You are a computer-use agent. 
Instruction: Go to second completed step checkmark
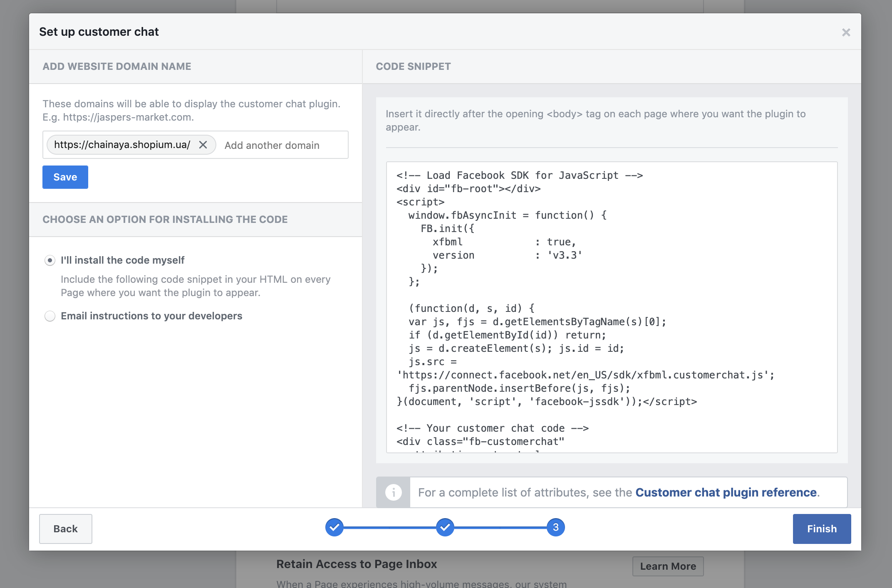445,527
